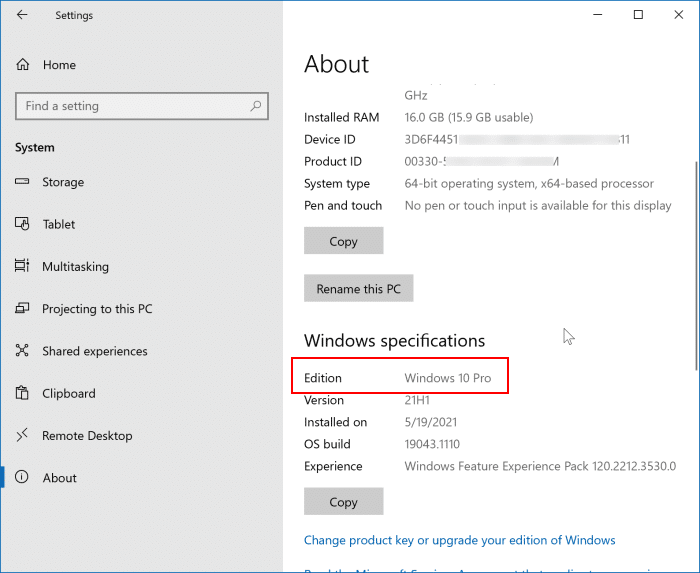Close the Settings window
Screen dimensions: 700x573
pos(679,15)
